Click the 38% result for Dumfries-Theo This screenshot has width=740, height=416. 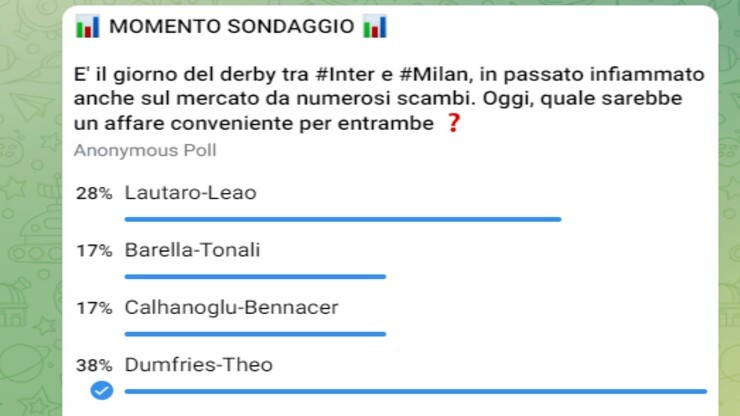(x=94, y=367)
